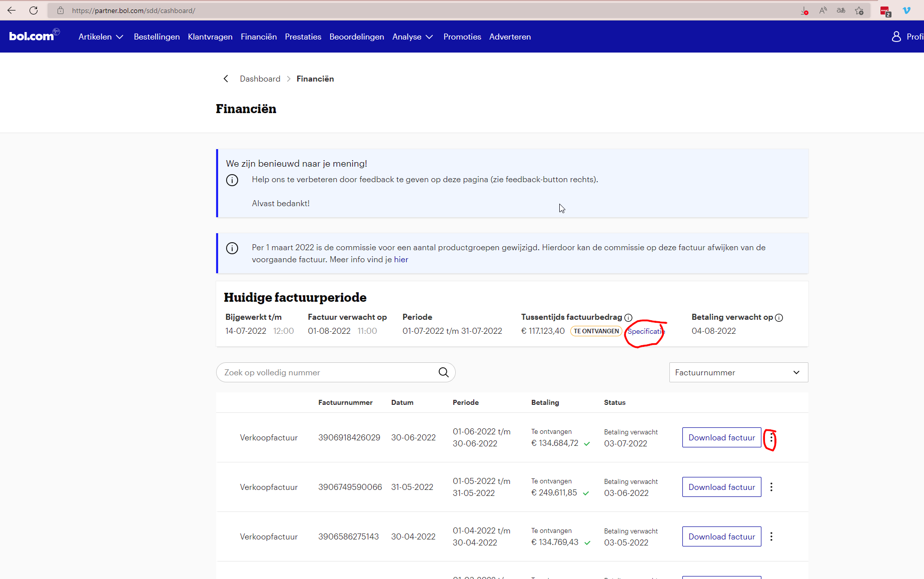924x579 pixels.
Task: Click the breadcrumb back chevron
Action: coord(226,79)
